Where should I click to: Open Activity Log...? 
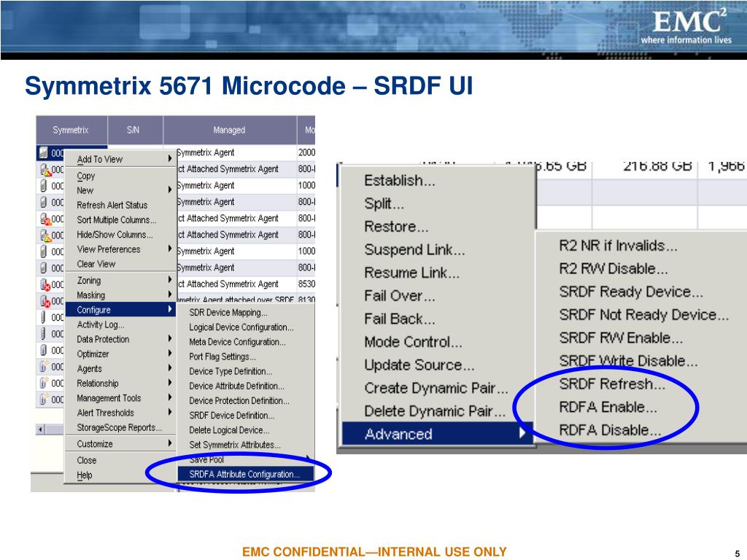120,324
